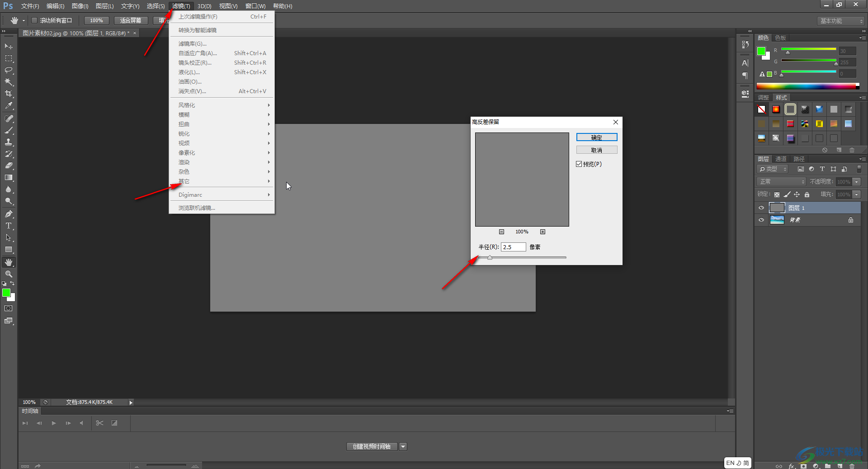The height and width of the screenshot is (469, 868).
Task: Expand the 模糊 filter submenu
Action: 222,114
